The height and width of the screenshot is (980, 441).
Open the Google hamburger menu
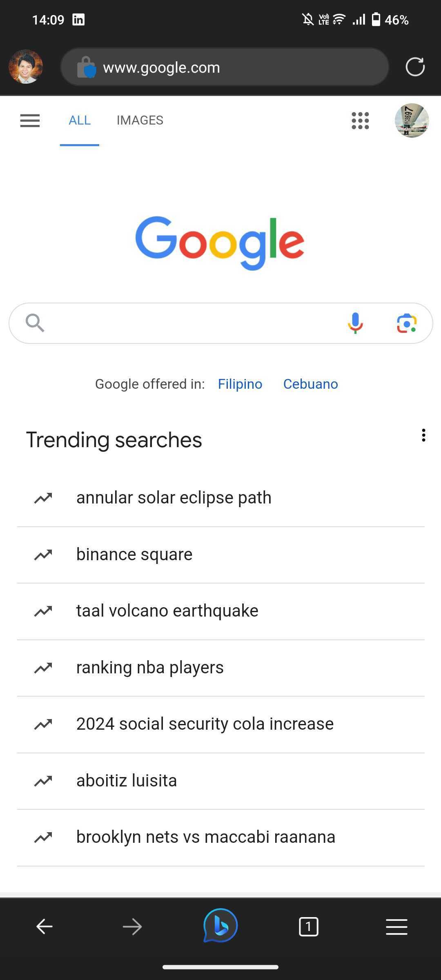(30, 120)
